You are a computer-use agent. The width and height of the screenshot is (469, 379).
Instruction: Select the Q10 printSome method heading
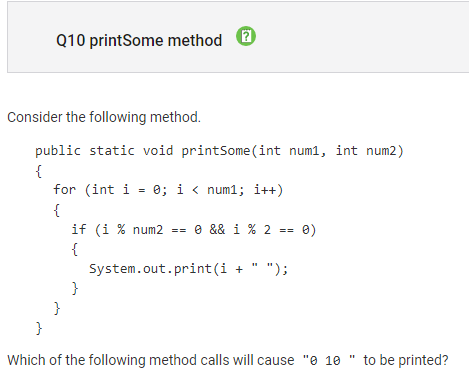pos(139,41)
